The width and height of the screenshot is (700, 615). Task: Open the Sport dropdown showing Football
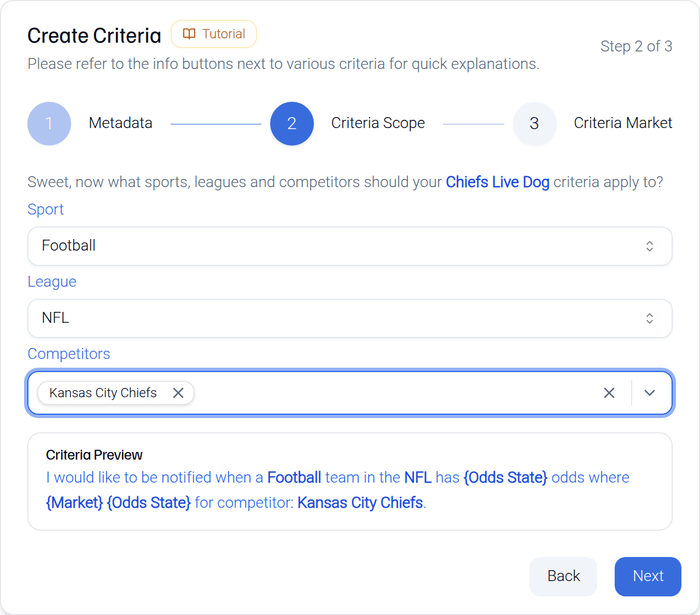click(x=350, y=246)
